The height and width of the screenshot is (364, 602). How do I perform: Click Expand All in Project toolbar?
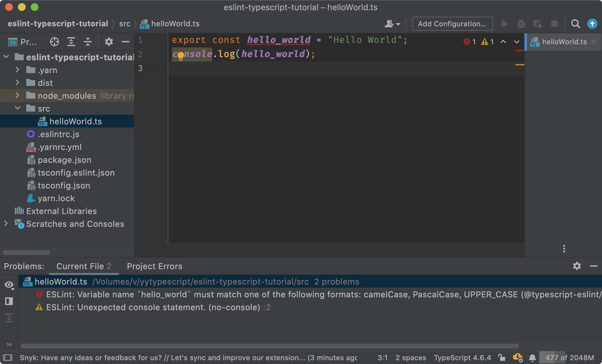pos(71,42)
